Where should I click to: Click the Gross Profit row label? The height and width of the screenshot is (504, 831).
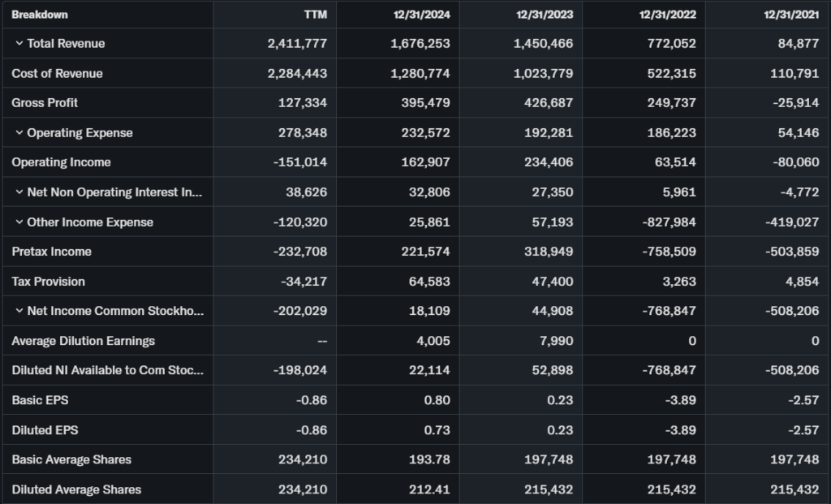coord(45,103)
